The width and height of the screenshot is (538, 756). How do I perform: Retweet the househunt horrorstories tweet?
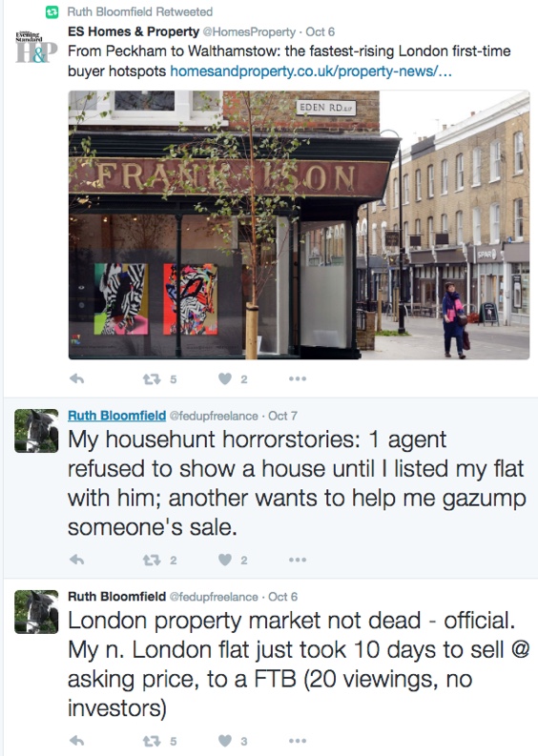tap(152, 561)
